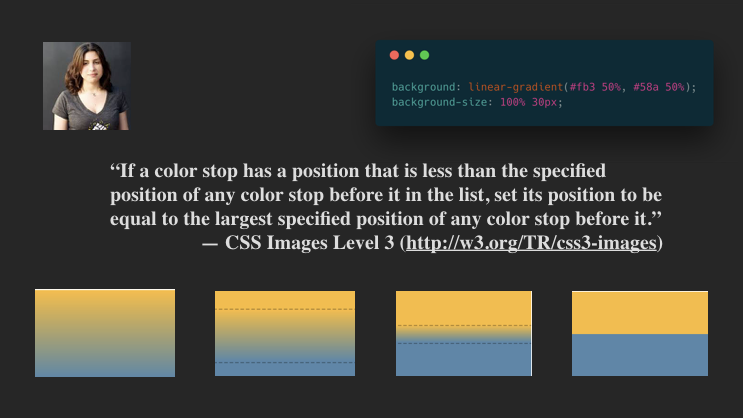This screenshot has width=743, height=418.
Task: Click the red dot in code window
Action: (x=394, y=55)
